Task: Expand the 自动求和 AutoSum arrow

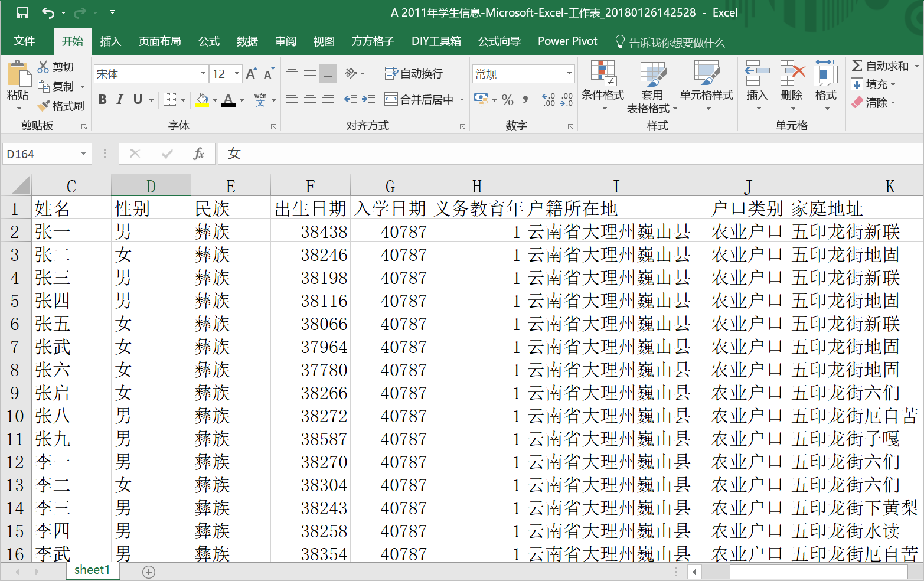Action: click(x=917, y=66)
